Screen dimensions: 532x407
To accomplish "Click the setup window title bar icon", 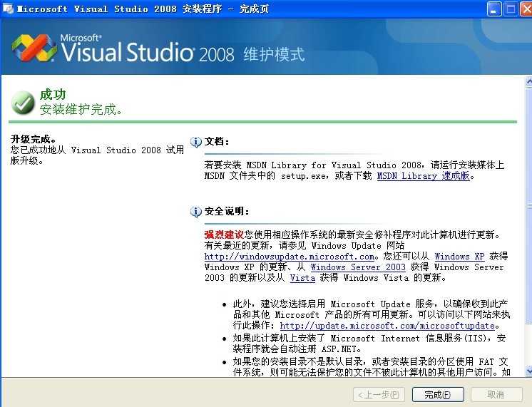I will point(8,9).
